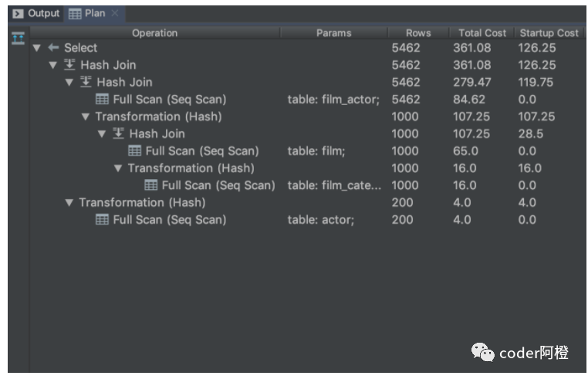
Task: Click the expand-all tree icon in left gutter
Action: tap(18, 39)
